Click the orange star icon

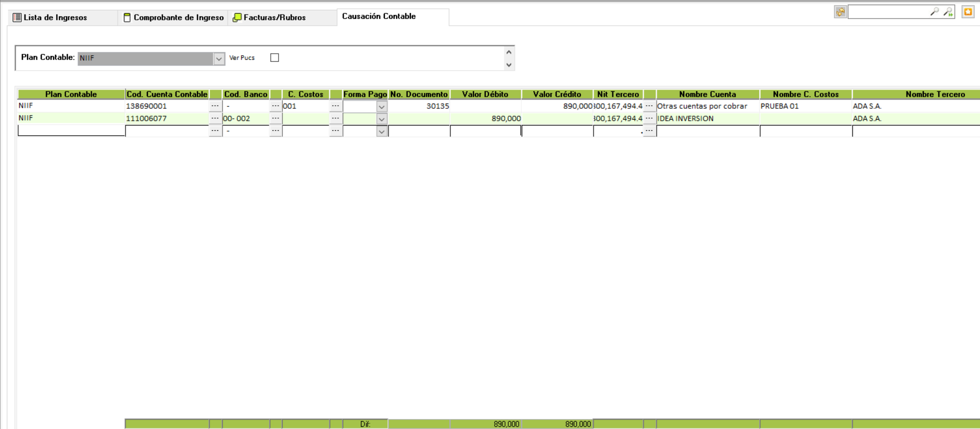(968, 12)
